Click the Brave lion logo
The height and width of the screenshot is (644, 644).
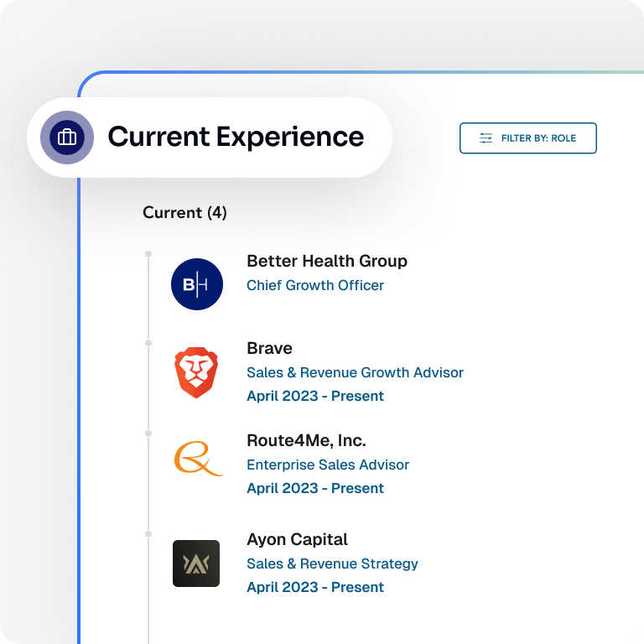[196, 372]
